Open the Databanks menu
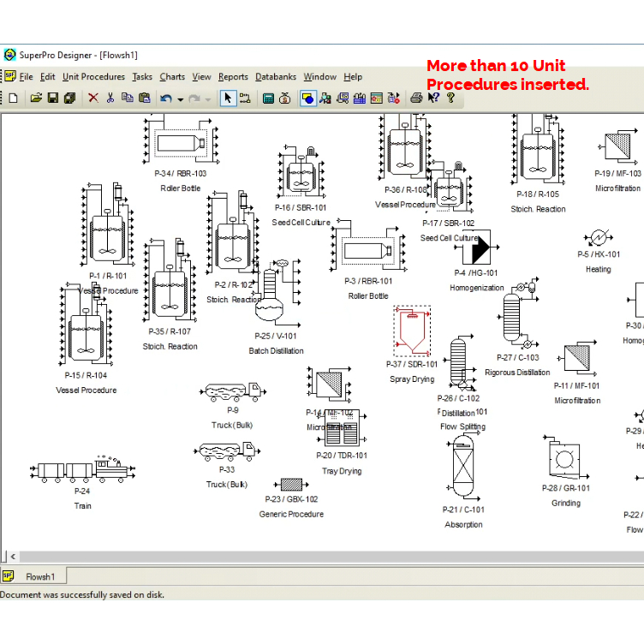Image resolution: width=644 pixels, height=644 pixels. (x=276, y=77)
